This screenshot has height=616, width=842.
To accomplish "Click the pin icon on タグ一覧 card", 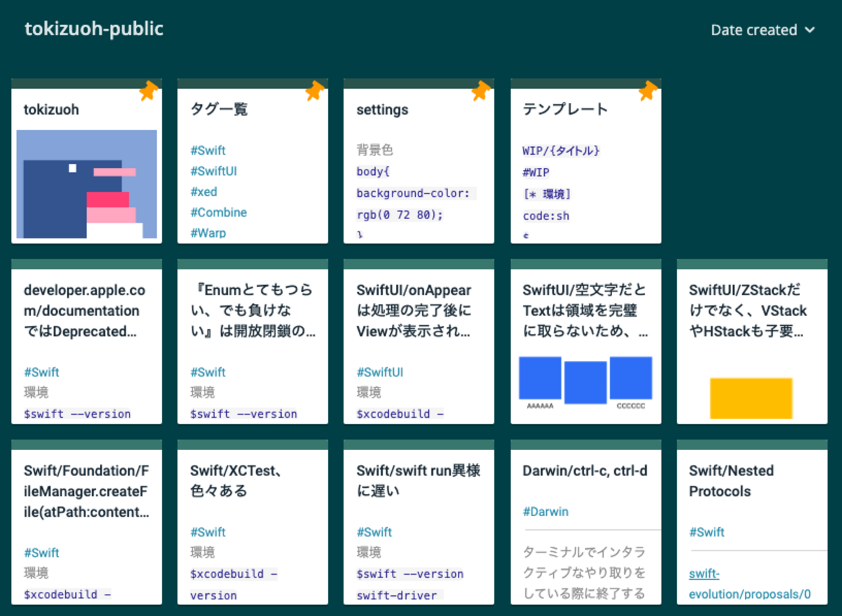I will click(x=315, y=91).
